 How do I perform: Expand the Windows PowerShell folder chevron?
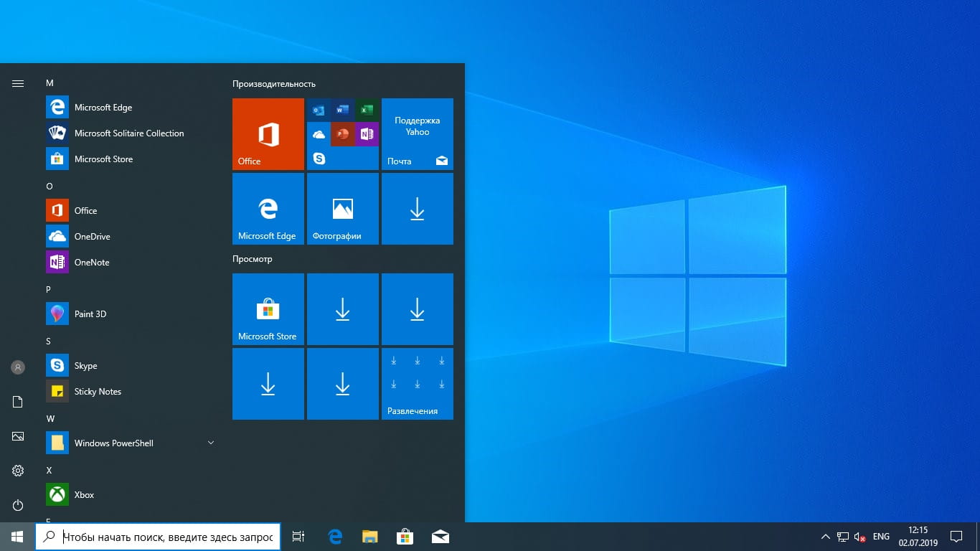211,443
